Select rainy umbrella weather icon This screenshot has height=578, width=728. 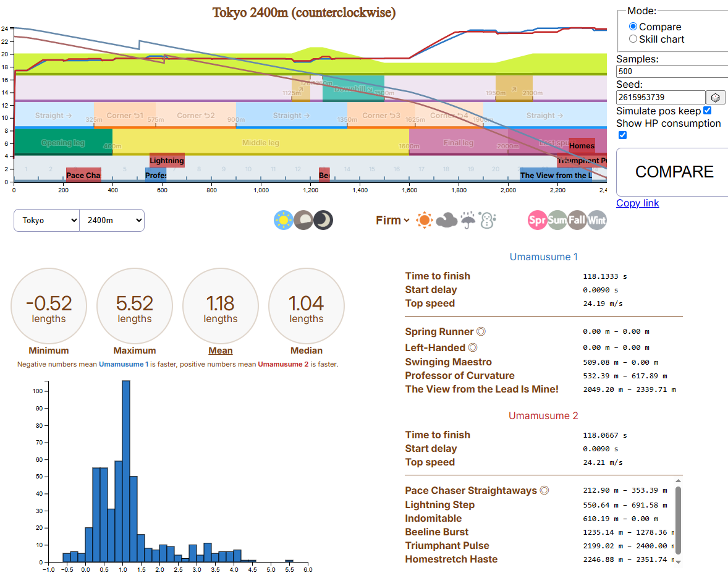point(468,220)
